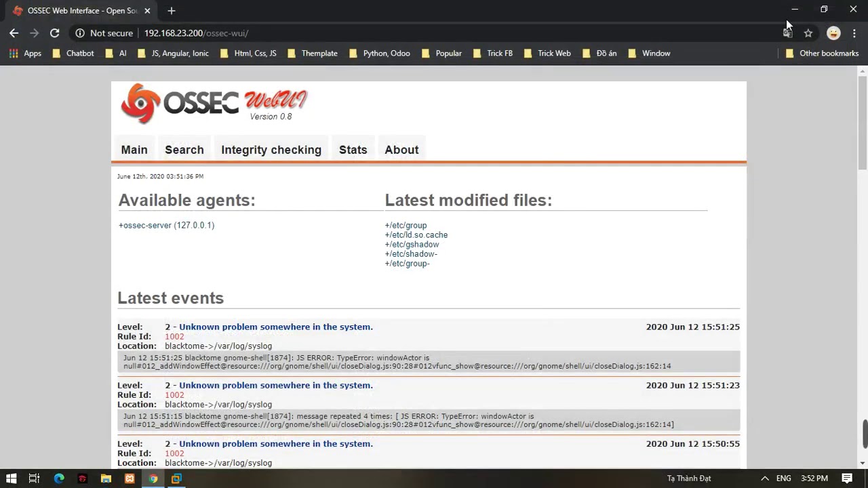Open the Chrome three-dot menu
This screenshot has width=868, height=488.
click(x=854, y=33)
